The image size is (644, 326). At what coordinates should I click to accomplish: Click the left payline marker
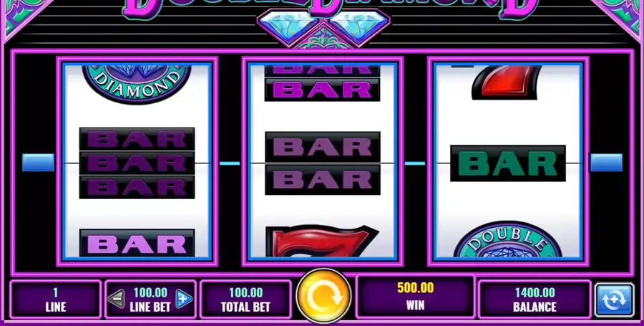(38, 163)
